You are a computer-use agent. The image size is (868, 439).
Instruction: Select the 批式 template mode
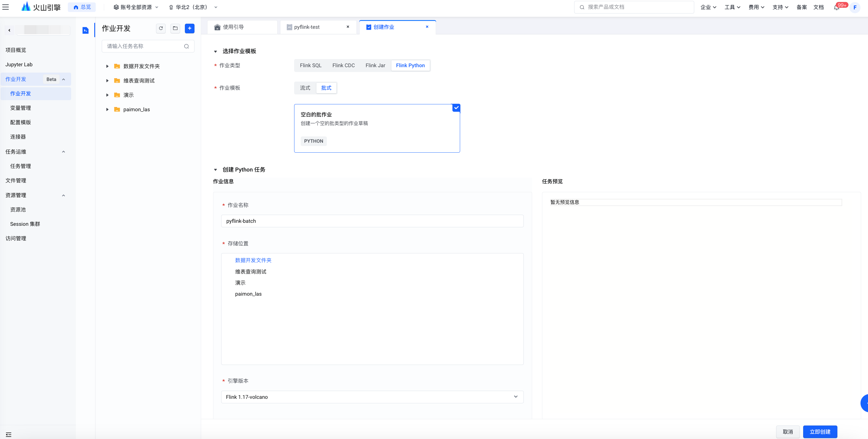(326, 88)
